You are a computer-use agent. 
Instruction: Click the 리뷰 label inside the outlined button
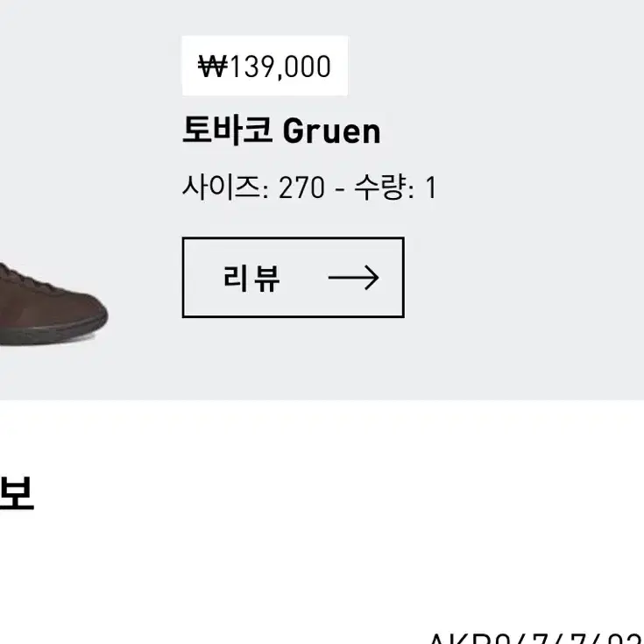tap(251, 278)
